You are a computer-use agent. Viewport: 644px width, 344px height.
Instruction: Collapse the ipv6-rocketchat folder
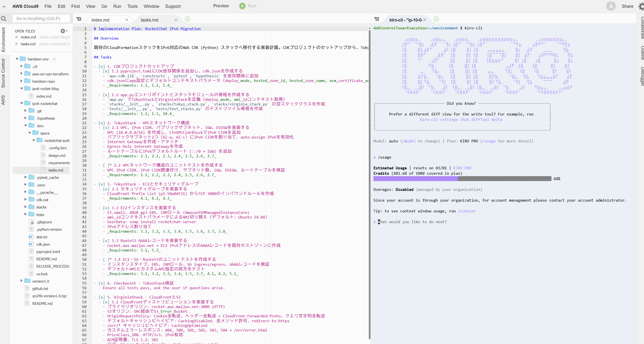click(22, 103)
